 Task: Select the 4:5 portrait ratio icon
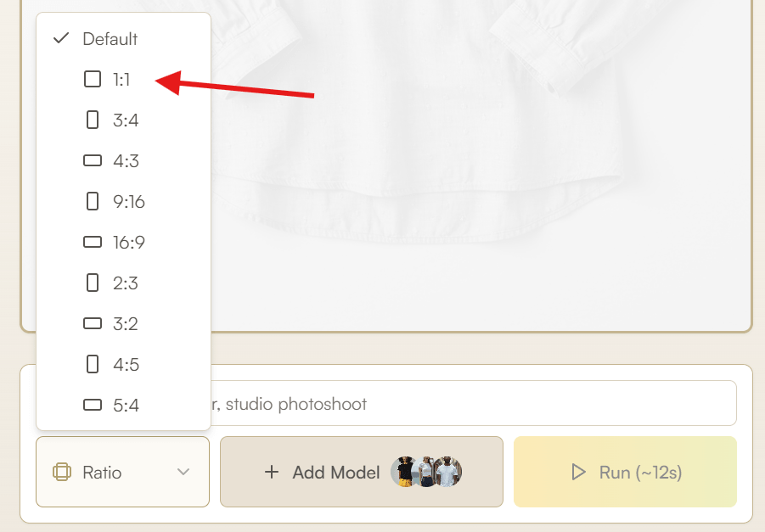(x=93, y=365)
